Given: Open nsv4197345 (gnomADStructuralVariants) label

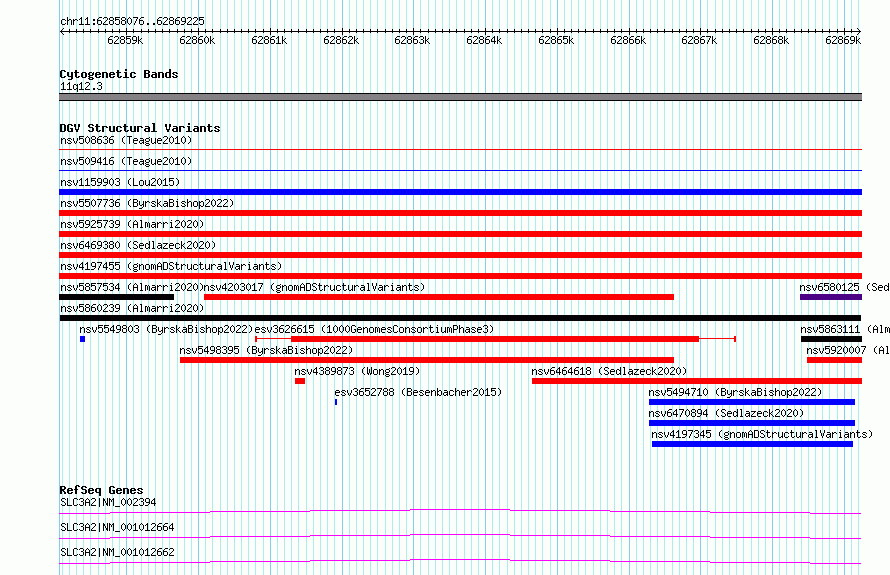Looking at the screenshot, I should point(762,434).
